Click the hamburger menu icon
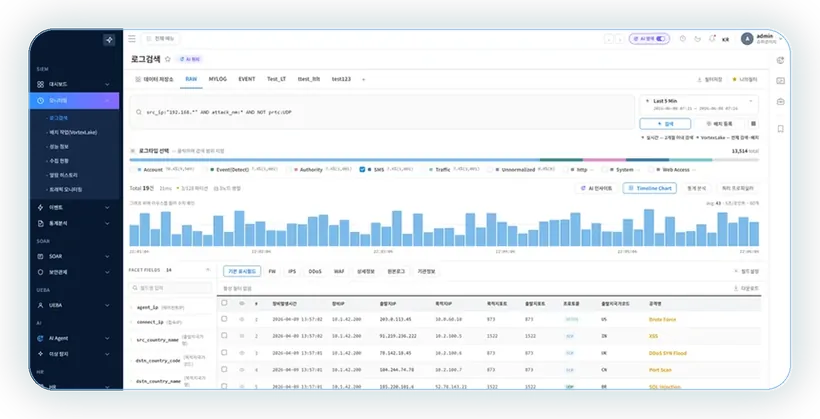820x419 pixels. pyautogui.click(x=132, y=39)
